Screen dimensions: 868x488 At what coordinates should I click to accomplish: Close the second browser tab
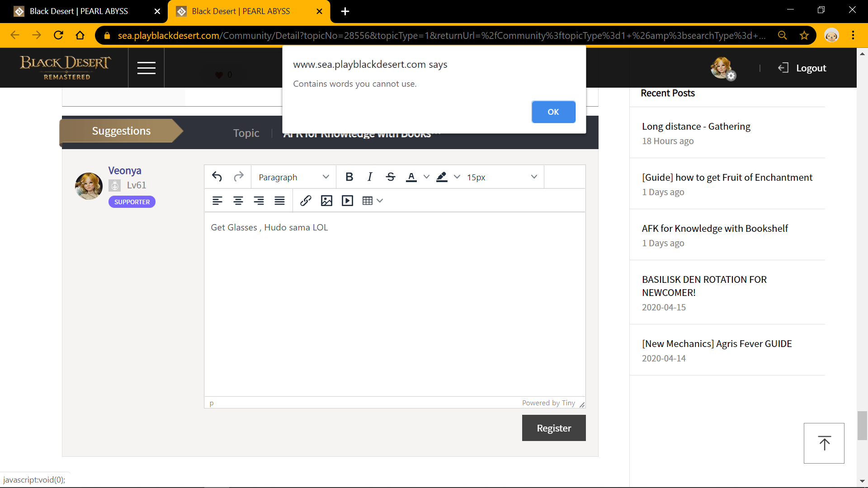(319, 11)
